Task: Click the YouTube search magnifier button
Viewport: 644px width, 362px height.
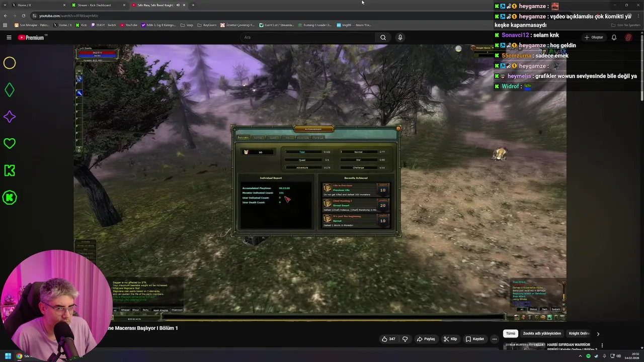Action: coord(383,37)
